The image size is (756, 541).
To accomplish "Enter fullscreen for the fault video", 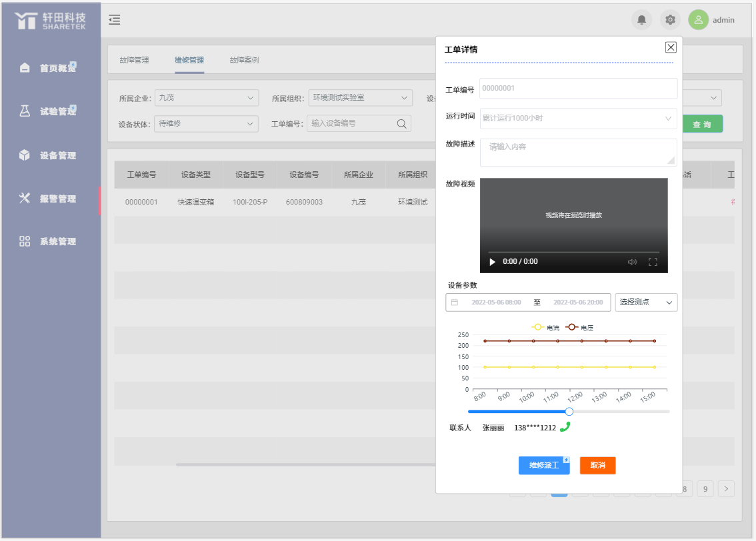I will [653, 262].
